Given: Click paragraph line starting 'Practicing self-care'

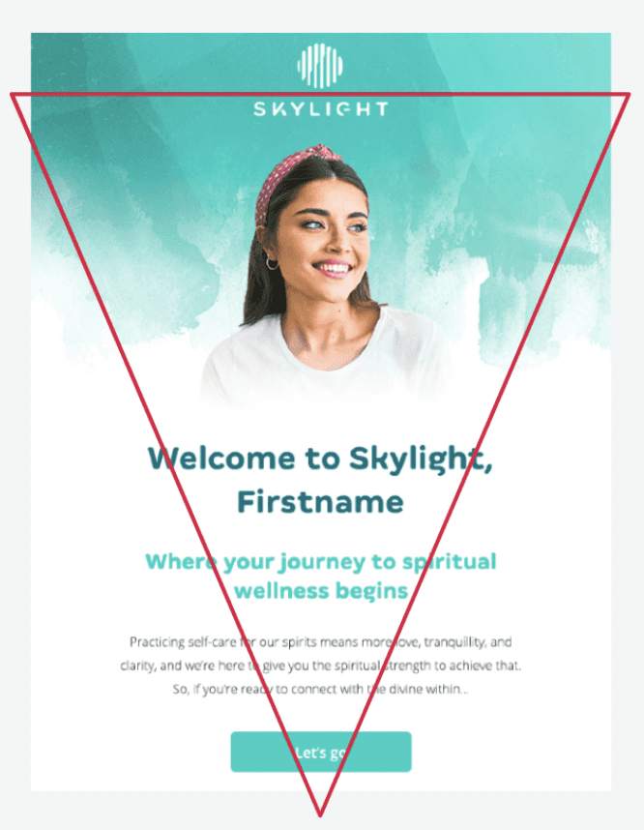Looking at the screenshot, I should tap(321, 642).
